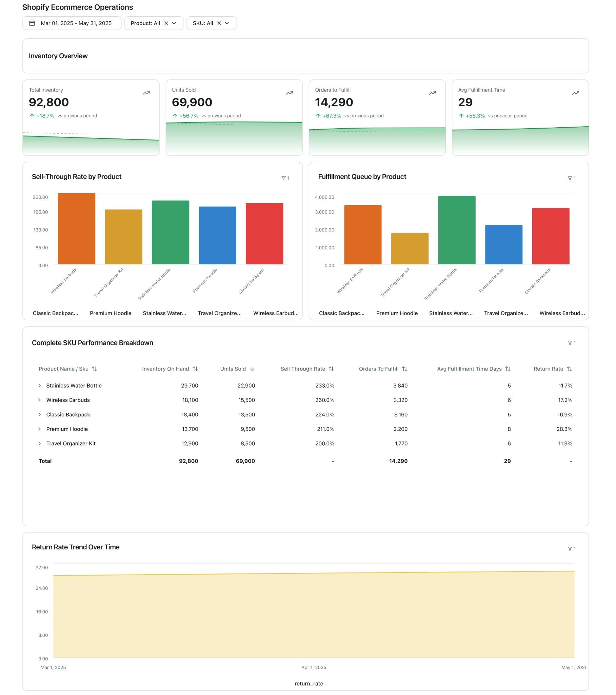Screen dimensions: 616x695
Task: Click trend icon on Units Sold card
Action: pos(289,93)
